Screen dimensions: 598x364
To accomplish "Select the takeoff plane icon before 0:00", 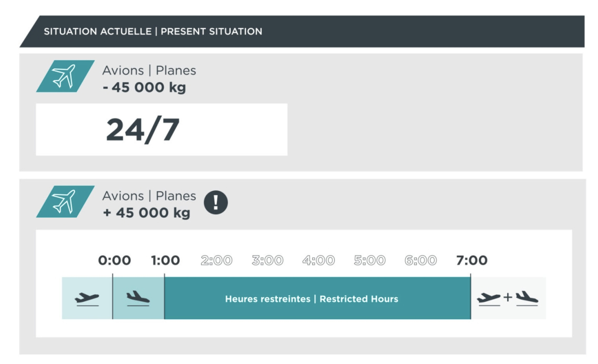I will (87, 299).
